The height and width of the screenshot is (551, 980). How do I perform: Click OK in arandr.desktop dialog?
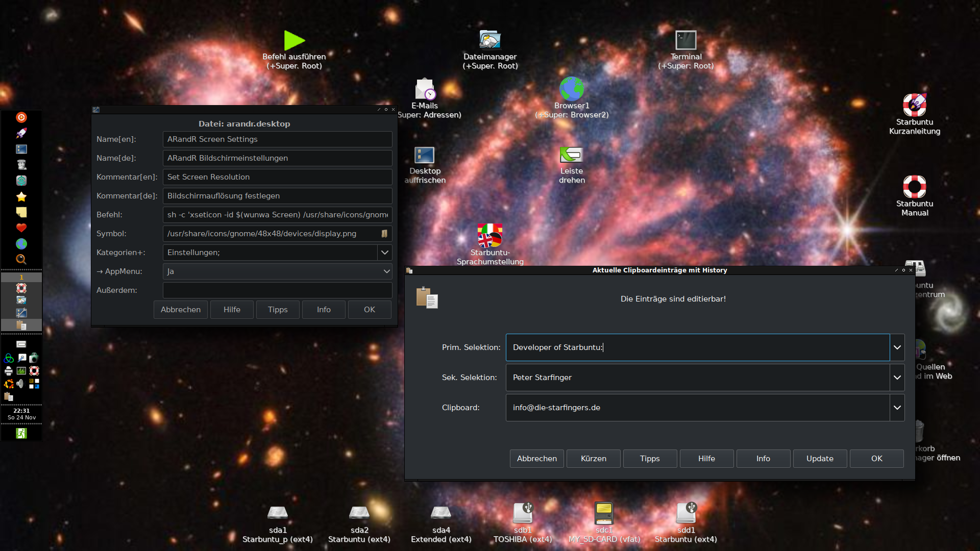click(370, 310)
